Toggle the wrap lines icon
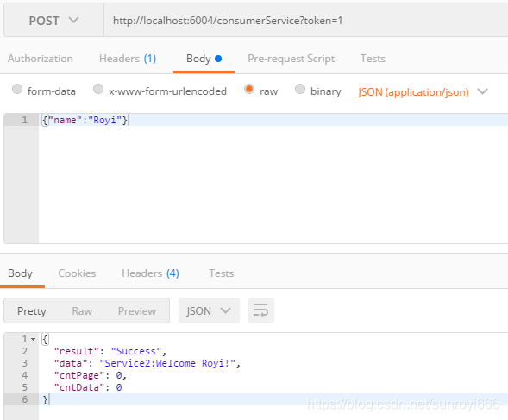 click(x=261, y=310)
